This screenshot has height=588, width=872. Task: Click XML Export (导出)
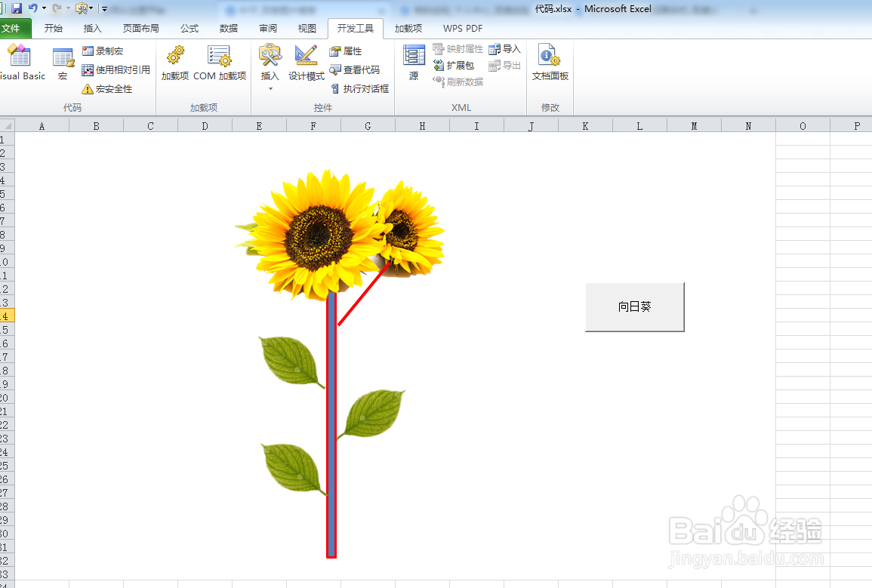point(504,66)
